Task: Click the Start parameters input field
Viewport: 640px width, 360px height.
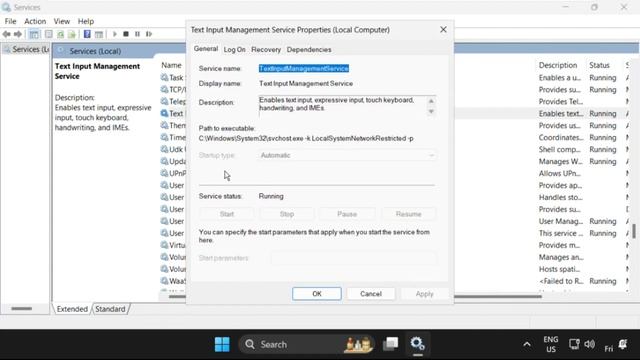Action: (x=353, y=258)
